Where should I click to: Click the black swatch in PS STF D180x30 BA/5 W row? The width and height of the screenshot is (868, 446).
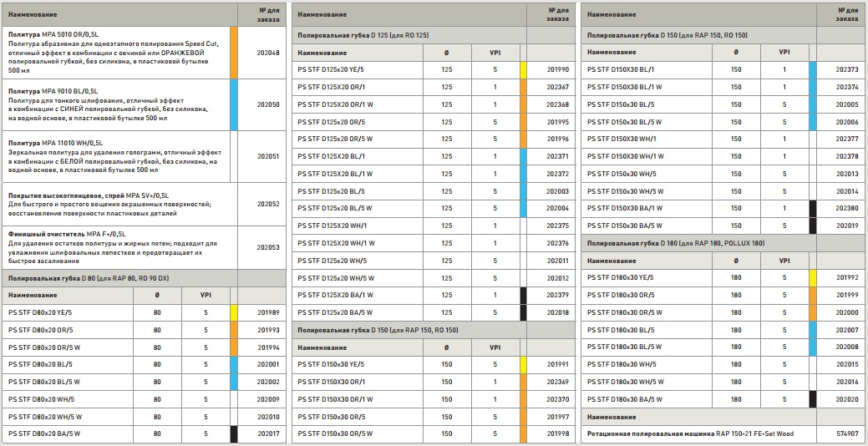pyautogui.click(x=813, y=399)
